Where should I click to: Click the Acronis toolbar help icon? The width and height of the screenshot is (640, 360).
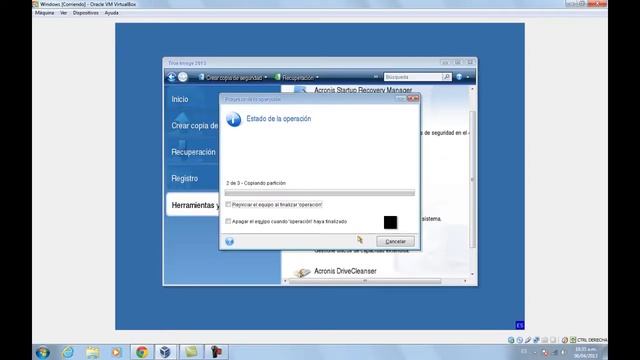point(459,77)
